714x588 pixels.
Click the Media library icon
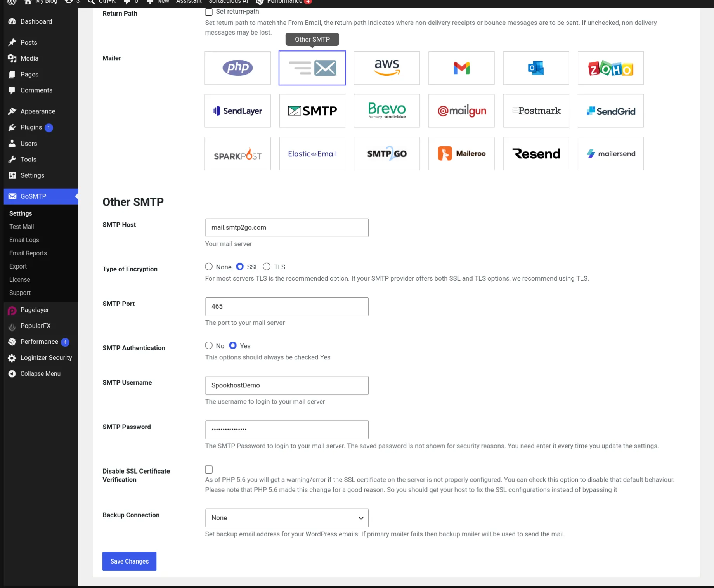[x=12, y=58]
